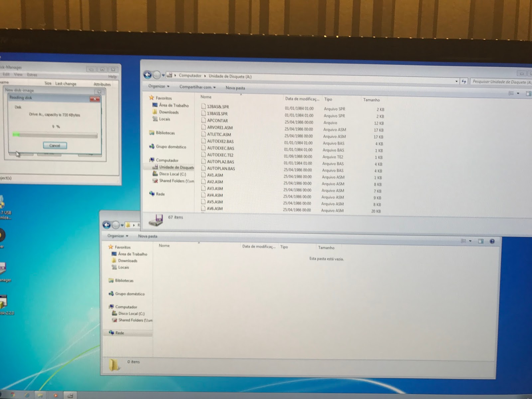Select Disco Local (C:) in upper window sidebar
Image resolution: width=532 pixels, height=399 pixels.
[x=172, y=174]
